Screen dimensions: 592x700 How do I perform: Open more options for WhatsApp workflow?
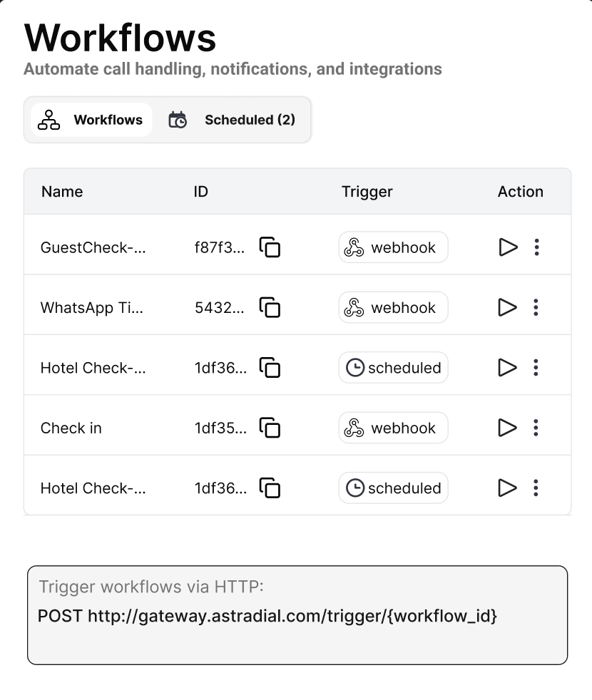pyautogui.click(x=536, y=308)
